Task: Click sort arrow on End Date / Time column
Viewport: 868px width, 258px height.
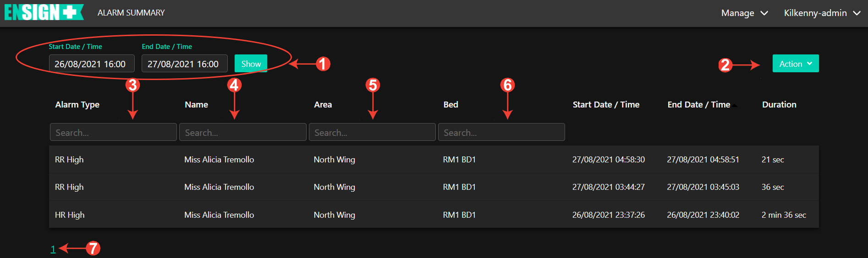Action: coord(735,106)
